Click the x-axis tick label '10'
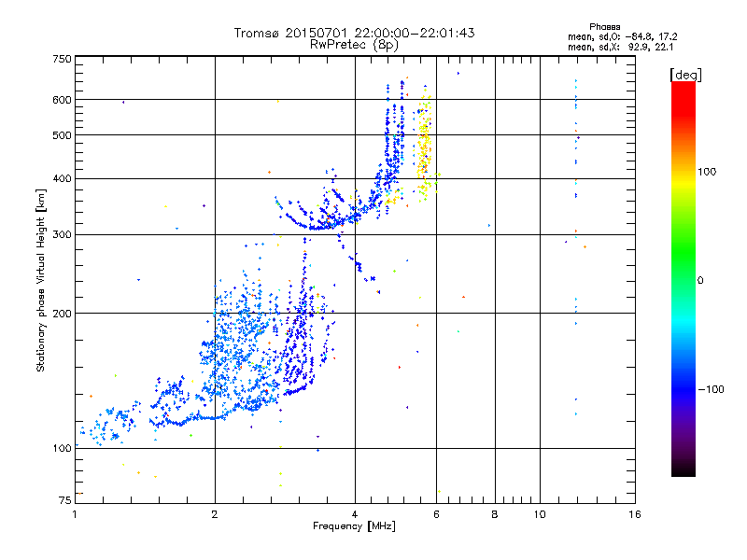Viewport: 747px width, 560px height. tap(540, 514)
